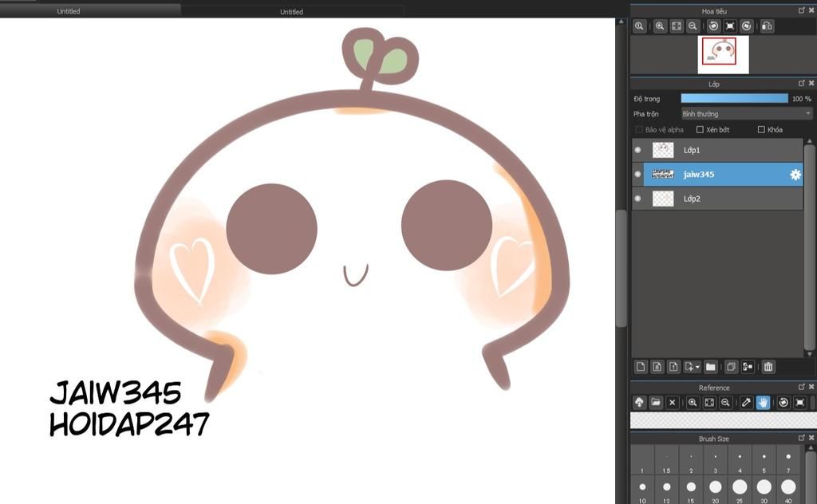Pick brush size 1
This screenshot has width=817, height=504.
click(x=642, y=460)
